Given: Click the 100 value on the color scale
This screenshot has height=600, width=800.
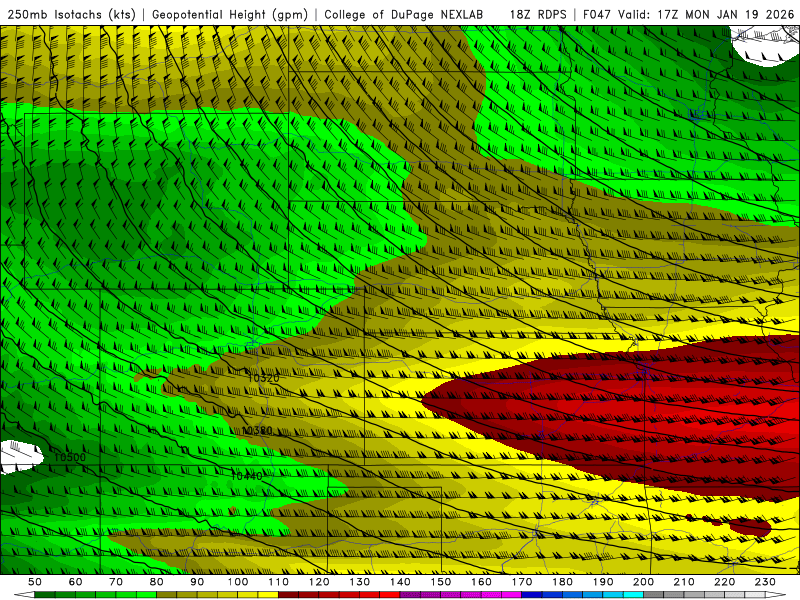Looking at the screenshot, I should pyautogui.click(x=238, y=582).
